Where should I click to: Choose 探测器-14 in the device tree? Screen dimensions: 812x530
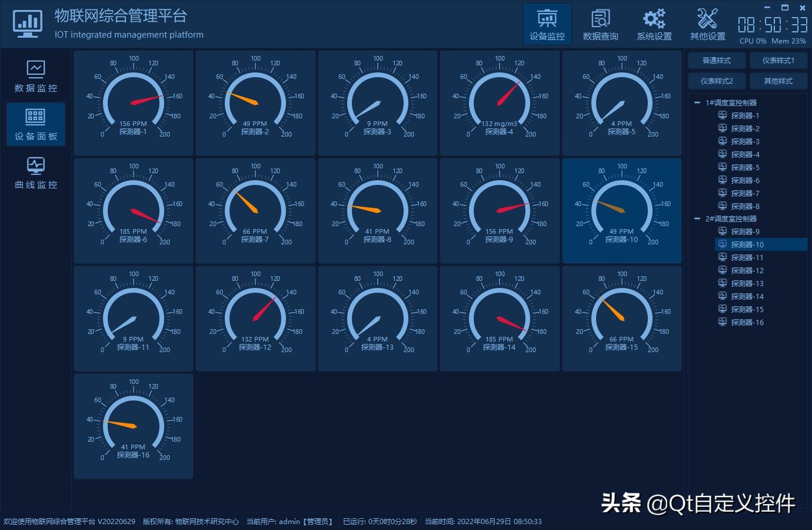point(747,296)
